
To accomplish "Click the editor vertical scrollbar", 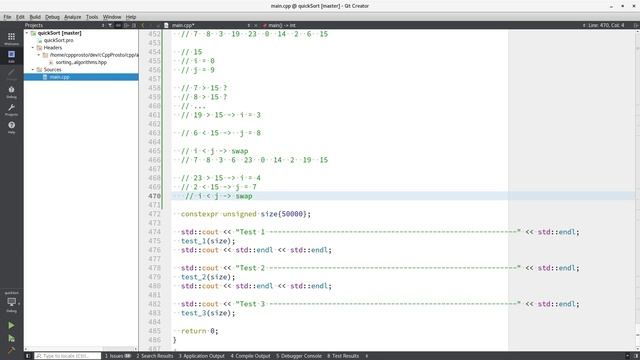I will pos(637,190).
